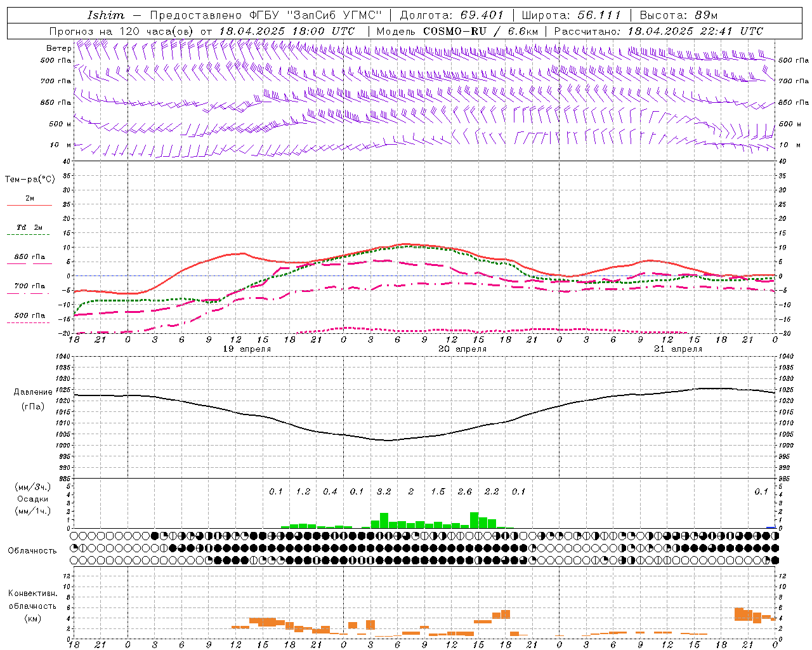Click 'Рассчитано: 18.04.2025 22:41 UTC'
The image size is (812, 650).
tap(658, 31)
